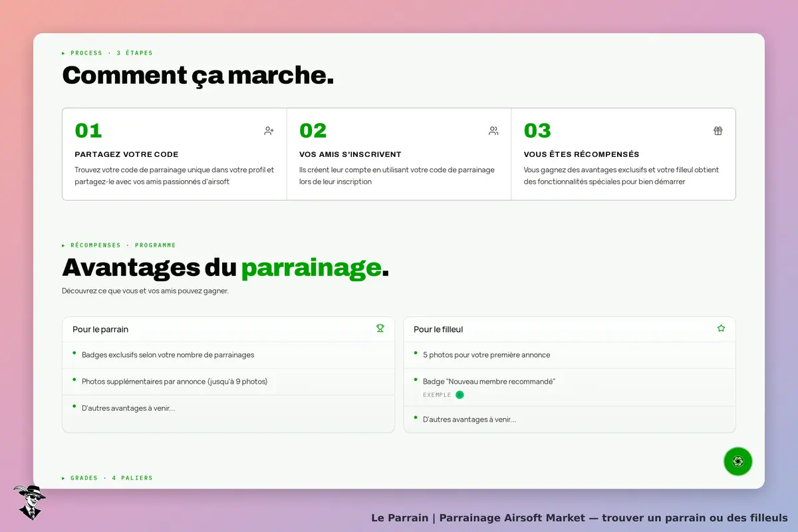Image resolution: width=798 pixels, height=532 pixels.
Task: Click "D'autres avantages à venir" in filleul card
Action: pyautogui.click(x=469, y=420)
